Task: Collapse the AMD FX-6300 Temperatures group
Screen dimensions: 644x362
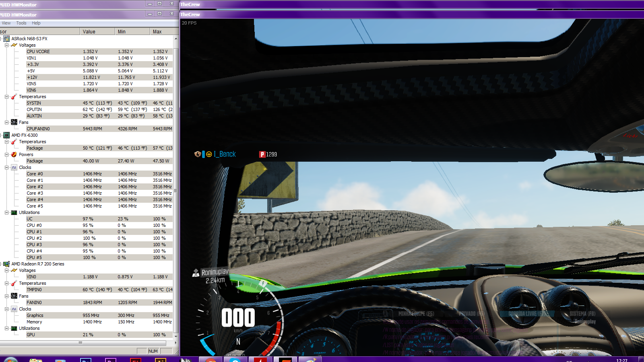Action: point(6,142)
